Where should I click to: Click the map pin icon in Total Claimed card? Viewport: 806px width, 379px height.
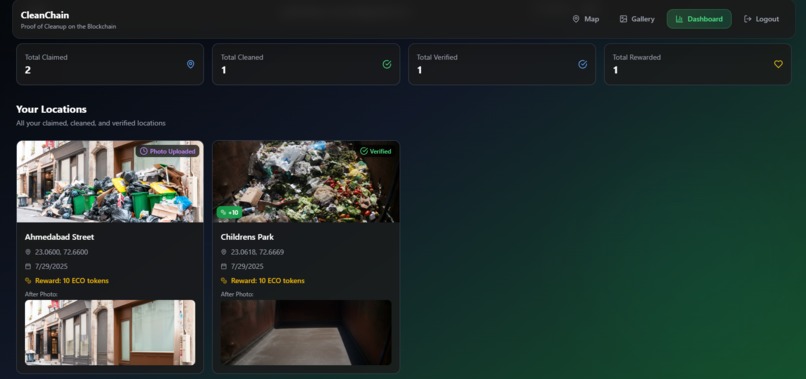tap(191, 64)
